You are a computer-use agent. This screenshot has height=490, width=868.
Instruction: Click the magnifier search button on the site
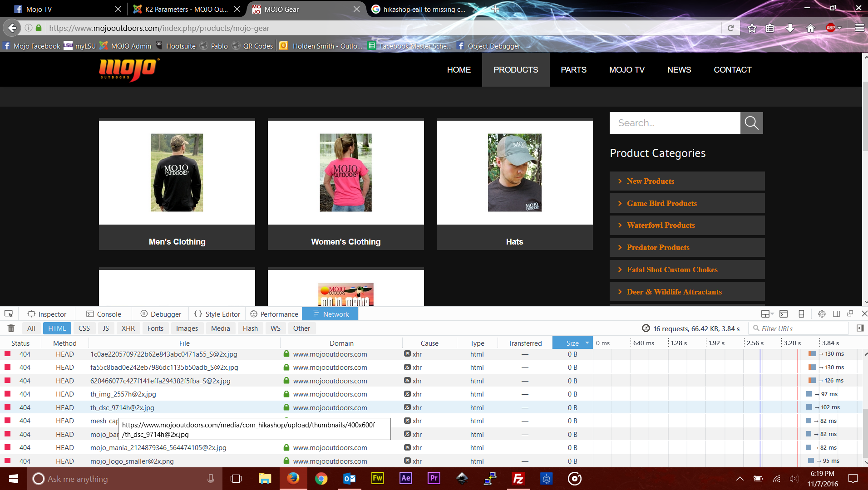tap(751, 123)
